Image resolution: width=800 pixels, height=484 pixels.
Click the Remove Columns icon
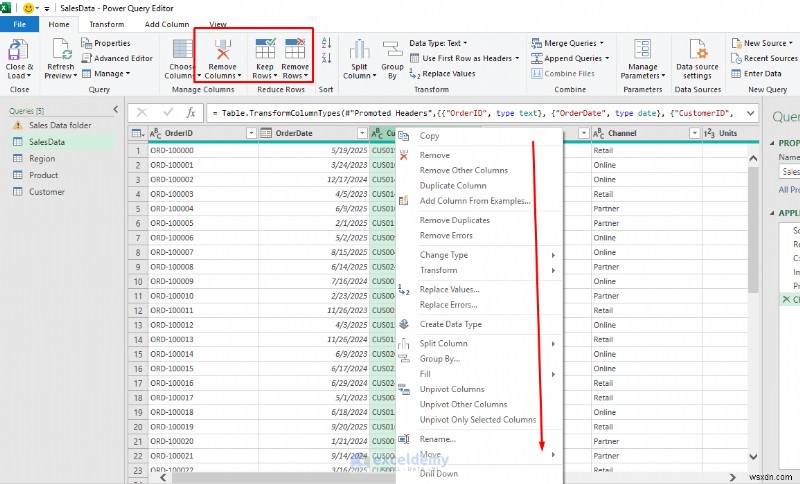[x=222, y=49]
